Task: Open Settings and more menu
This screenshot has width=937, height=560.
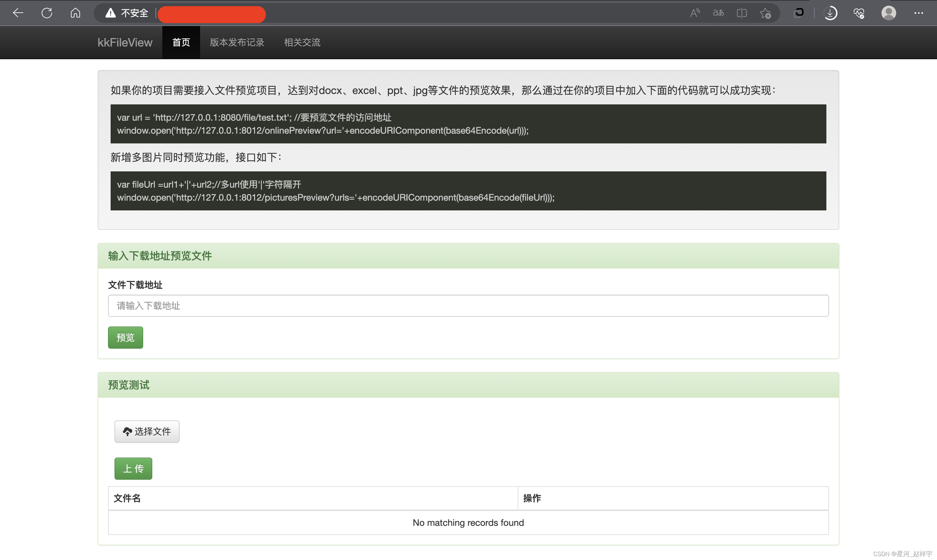Action: (x=918, y=13)
